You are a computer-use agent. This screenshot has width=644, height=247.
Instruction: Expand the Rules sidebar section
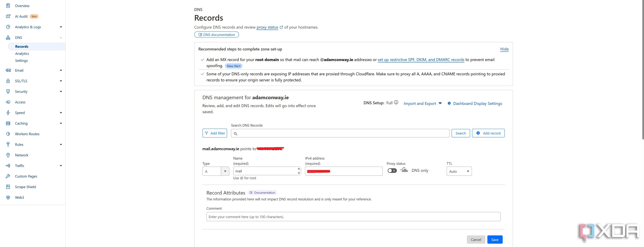[61, 144]
